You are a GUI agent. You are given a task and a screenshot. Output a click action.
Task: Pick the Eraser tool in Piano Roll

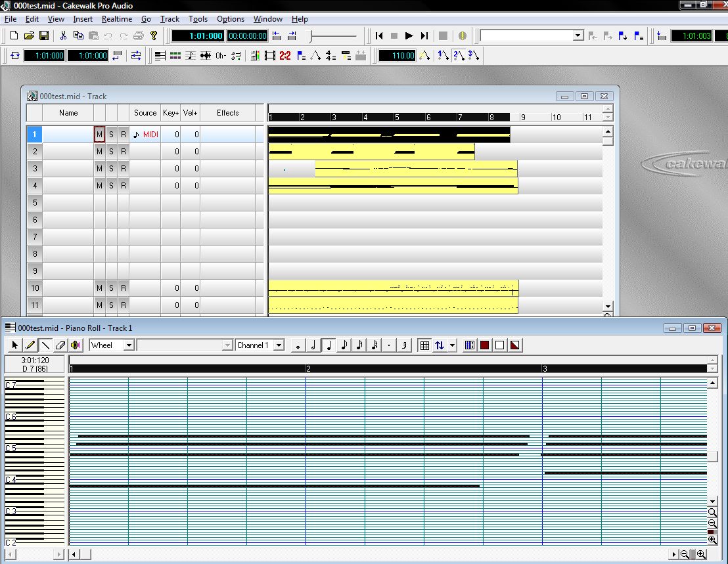pyautogui.click(x=60, y=345)
